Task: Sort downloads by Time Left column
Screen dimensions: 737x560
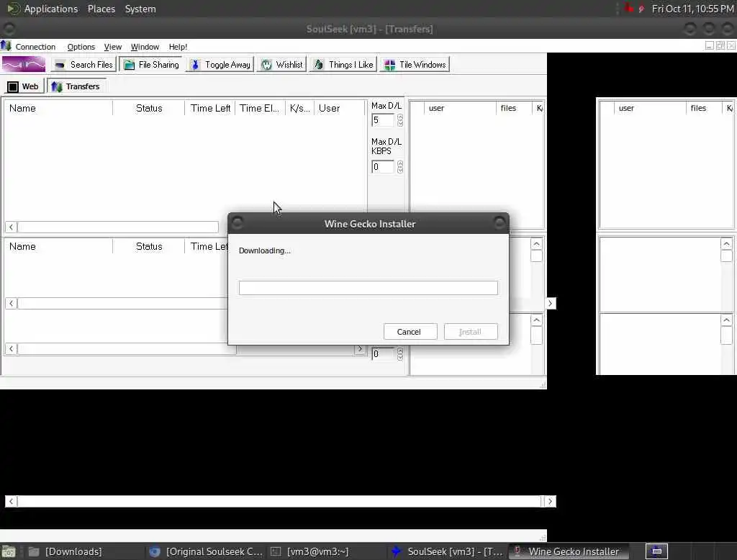Action: [210, 108]
